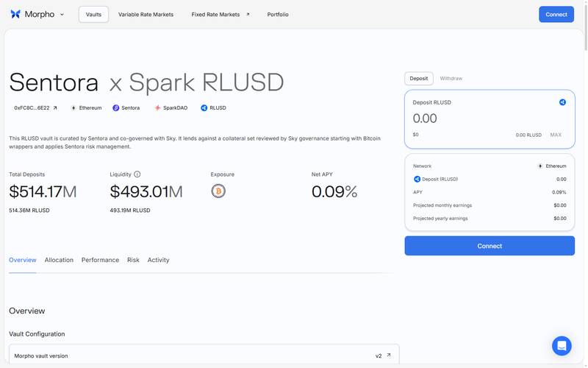Click Total Deposits value $514.17M
The image size is (588, 368).
coord(43,192)
